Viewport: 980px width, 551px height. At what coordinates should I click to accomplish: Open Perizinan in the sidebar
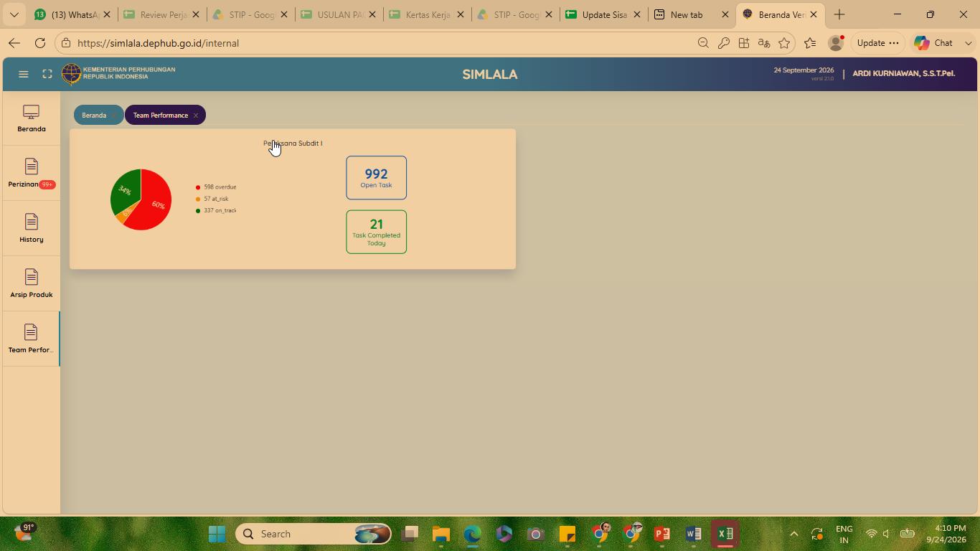(32, 174)
